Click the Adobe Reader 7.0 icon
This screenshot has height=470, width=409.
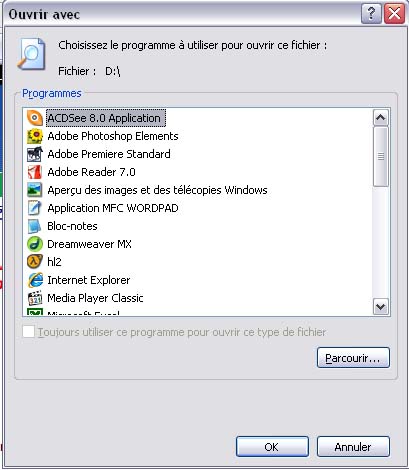click(35, 172)
